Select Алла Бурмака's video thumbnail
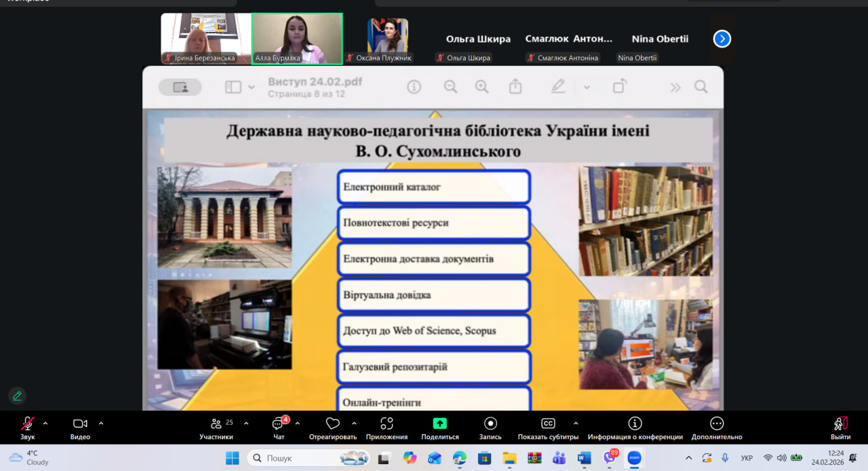This screenshot has width=868, height=471. (297, 37)
